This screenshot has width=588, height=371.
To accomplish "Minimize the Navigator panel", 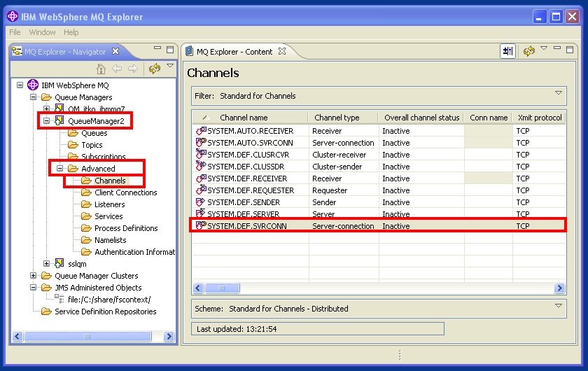I will click(x=157, y=48).
